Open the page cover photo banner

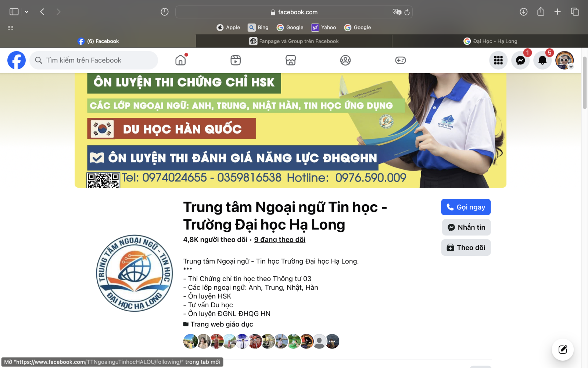pyautogui.click(x=290, y=130)
